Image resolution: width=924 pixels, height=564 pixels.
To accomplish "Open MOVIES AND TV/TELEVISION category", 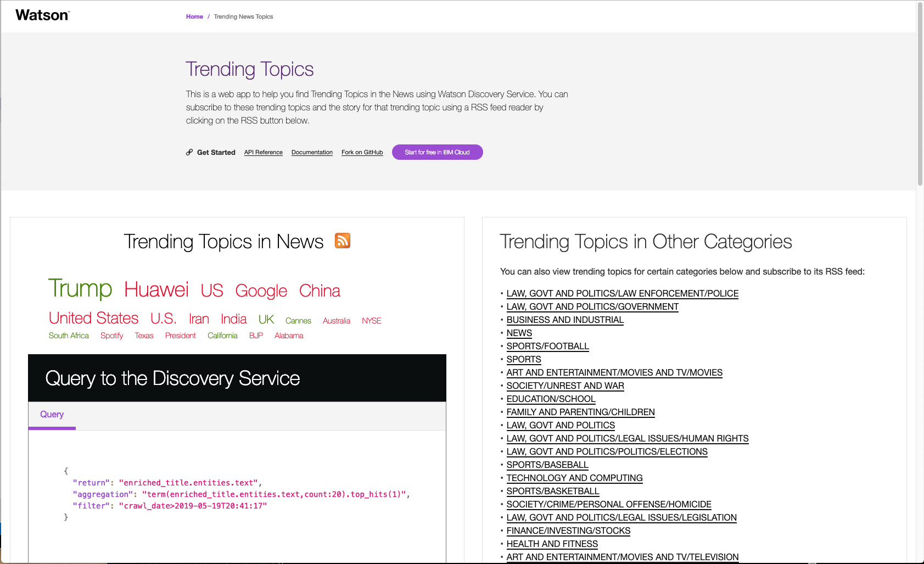I will pos(623,557).
